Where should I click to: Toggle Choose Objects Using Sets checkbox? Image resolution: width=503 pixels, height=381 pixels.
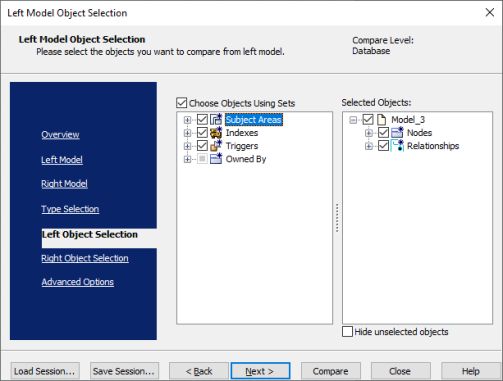click(181, 103)
